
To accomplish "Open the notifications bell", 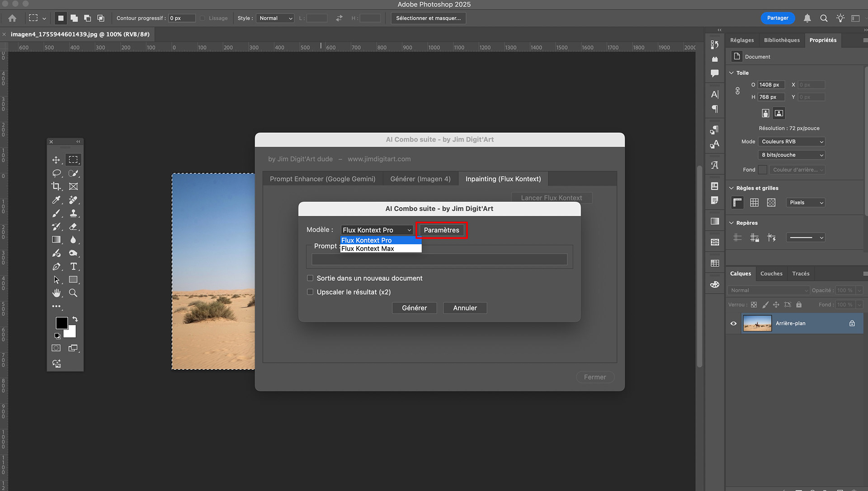I will (x=807, y=18).
